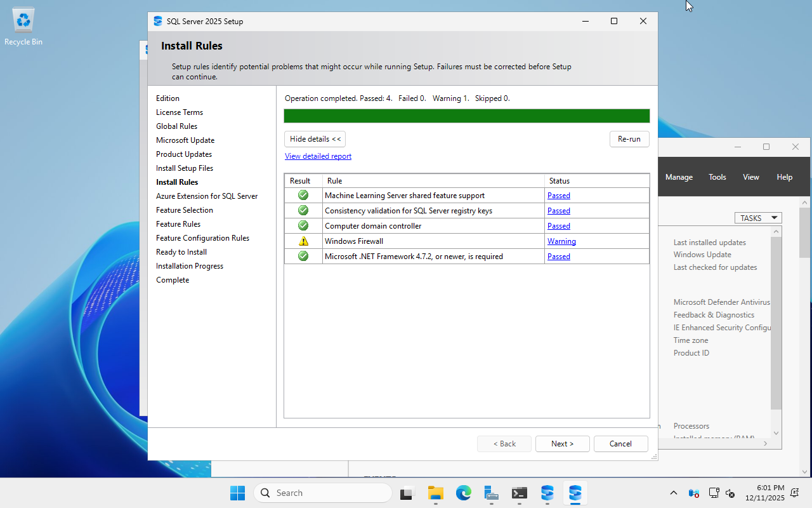
Task: Click inside the taskbar Search field
Action: pos(324,493)
